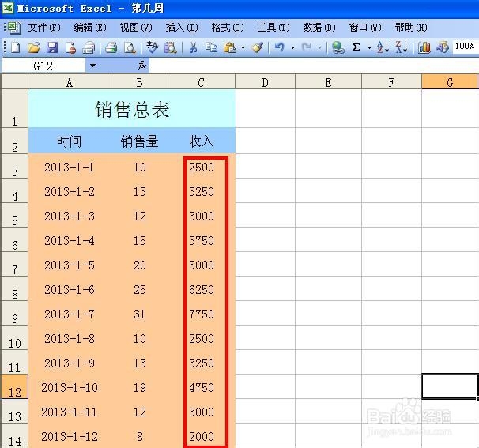Open Print Preview magnifier icon
Viewport: 479px width, 448px height.
pyautogui.click(x=130, y=47)
